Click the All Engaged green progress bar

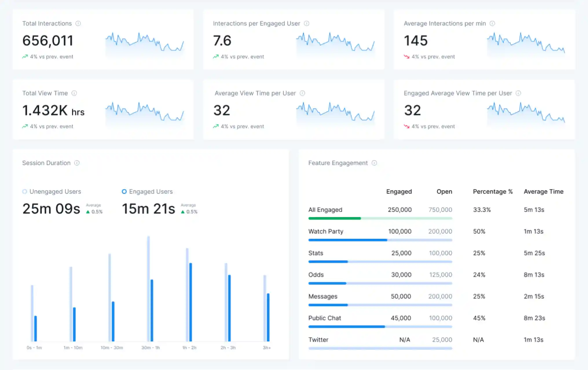tap(335, 218)
